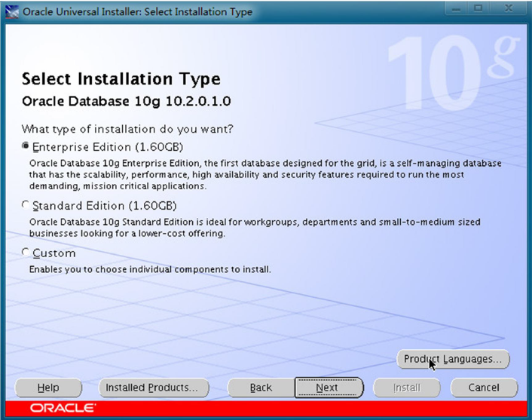This screenshot has width=532, height=420.
Task: Close the Oracle Universal Installer window
Action: [508, 8]
